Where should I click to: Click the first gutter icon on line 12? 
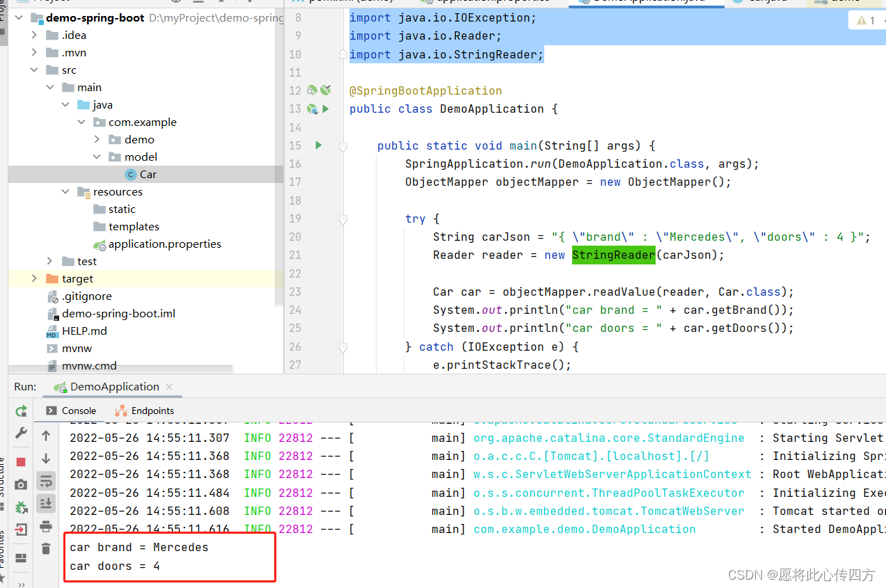(x=312, y=90)
